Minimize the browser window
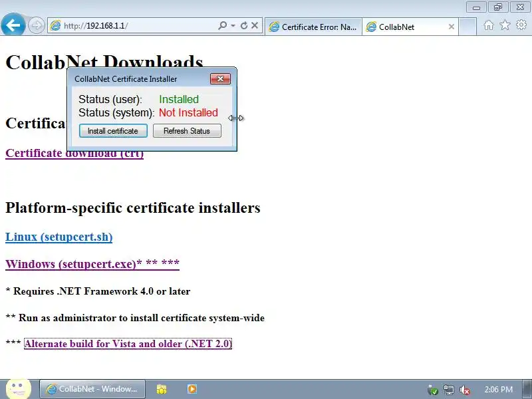 [476, 7]
